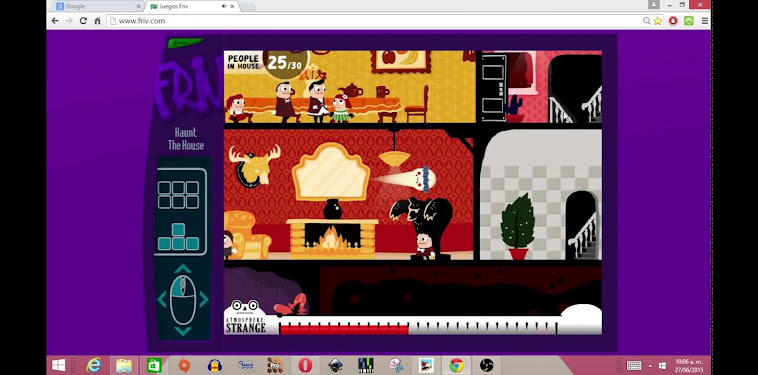Click the down arrow in the controls panel
The width and height of the screenshot is (758, 375).
coord(182,331)
